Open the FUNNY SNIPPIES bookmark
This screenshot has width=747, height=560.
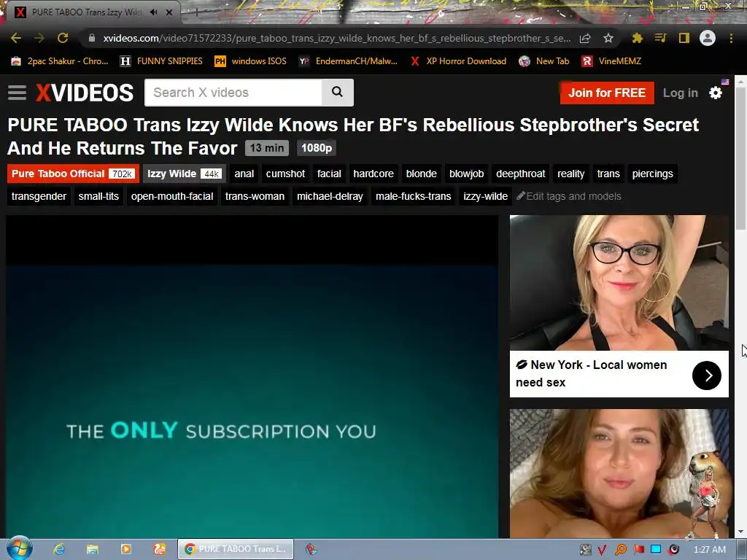(161, 61)
